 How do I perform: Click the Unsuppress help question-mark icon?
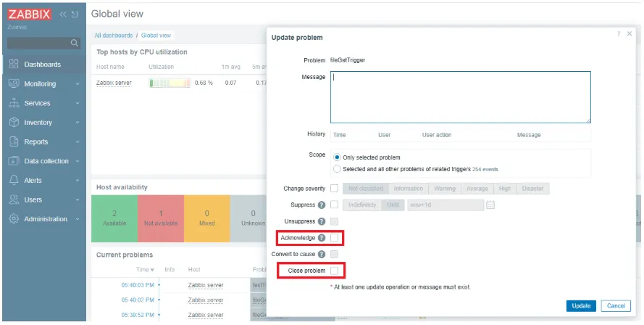click(x=322, y=221)
